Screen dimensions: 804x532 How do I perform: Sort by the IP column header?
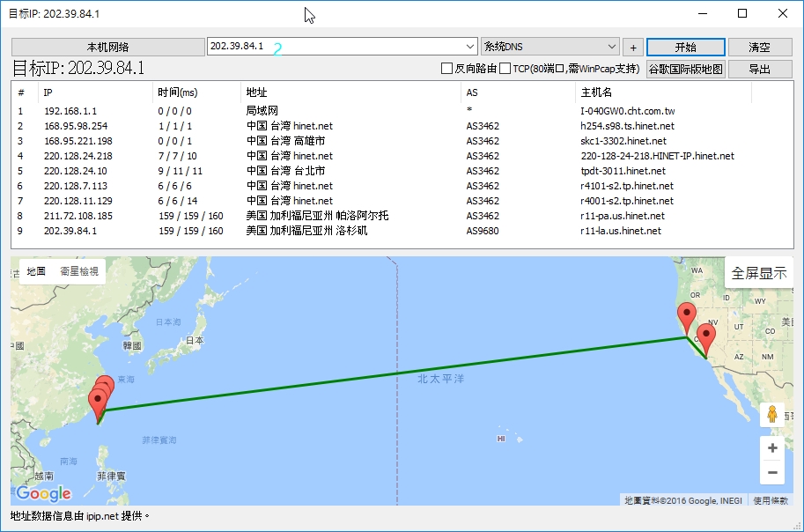point(95,92)
